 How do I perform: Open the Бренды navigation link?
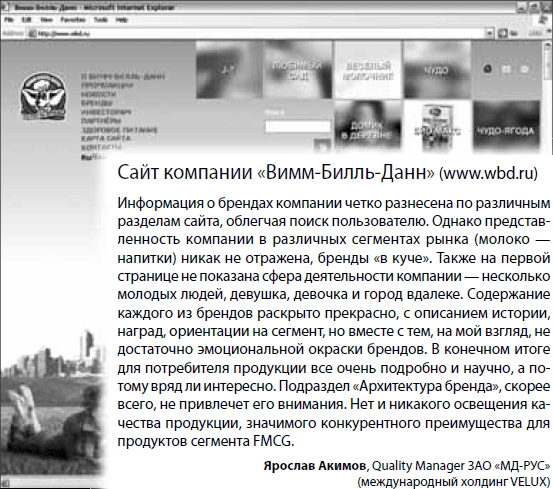coord(97,103)
